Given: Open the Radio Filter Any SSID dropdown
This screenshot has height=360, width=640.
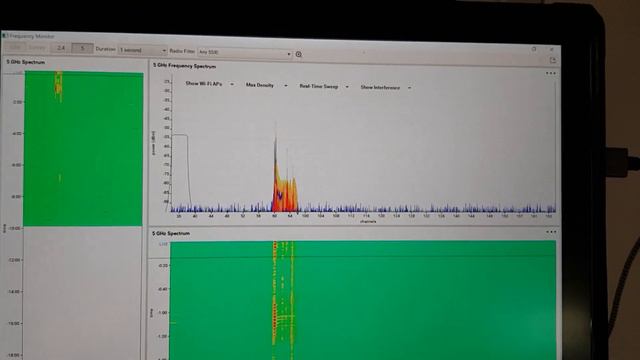Looking at the screenshot, I should (244, 53).
